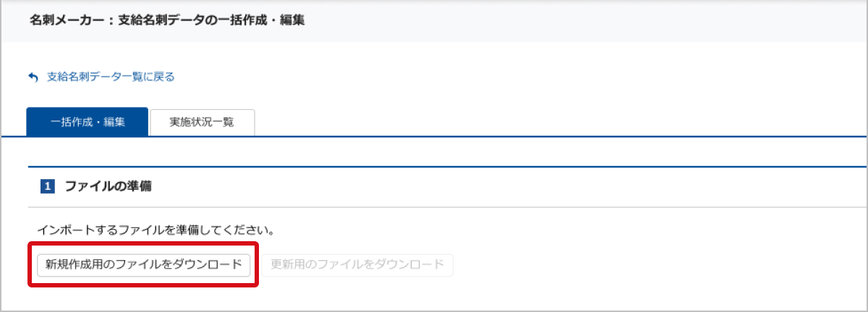Click the インポートするファイルを準備してください instruction text
This screenshot has height=312, width=868.
point(155,231)
